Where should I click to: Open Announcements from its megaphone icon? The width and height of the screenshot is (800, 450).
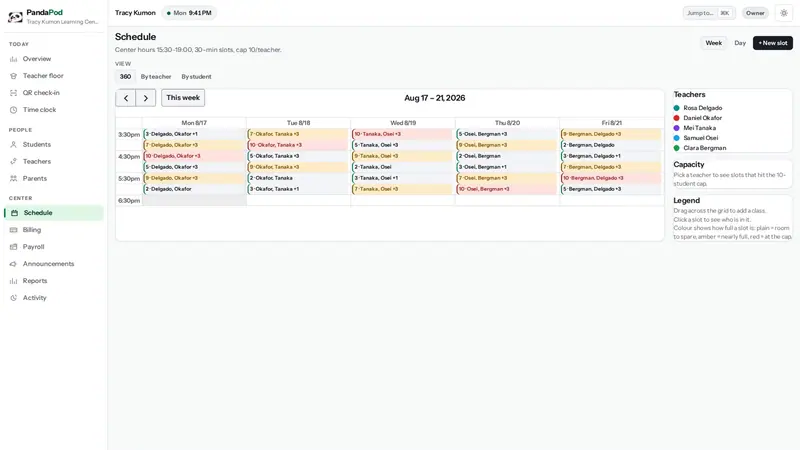click(x=13, y=264)
